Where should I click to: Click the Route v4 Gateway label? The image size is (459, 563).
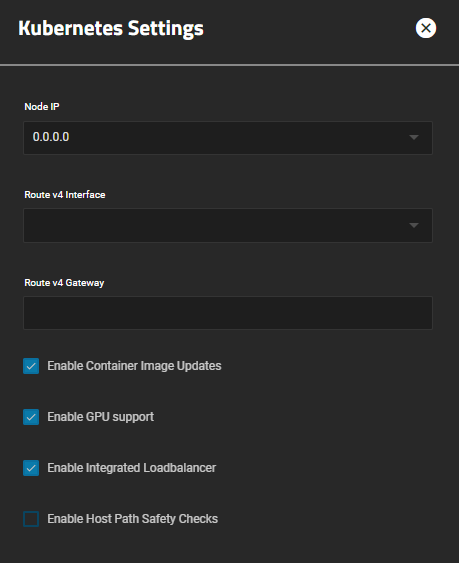[64, 283]
